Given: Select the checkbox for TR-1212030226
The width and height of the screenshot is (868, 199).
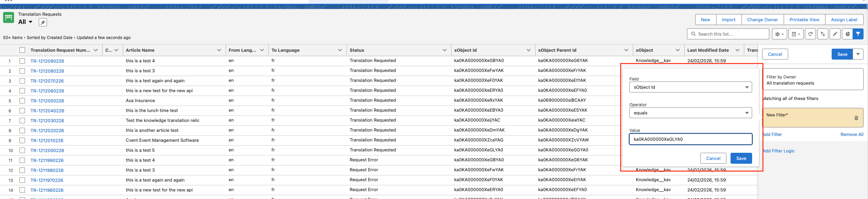Looking at the screenshot, I should [22, 121].
